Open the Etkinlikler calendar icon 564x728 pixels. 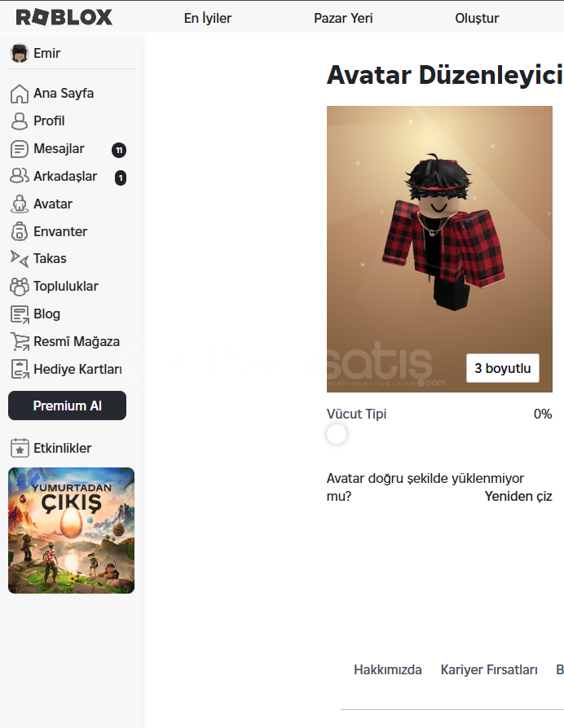pyautogui.click(x=20, y=448)
